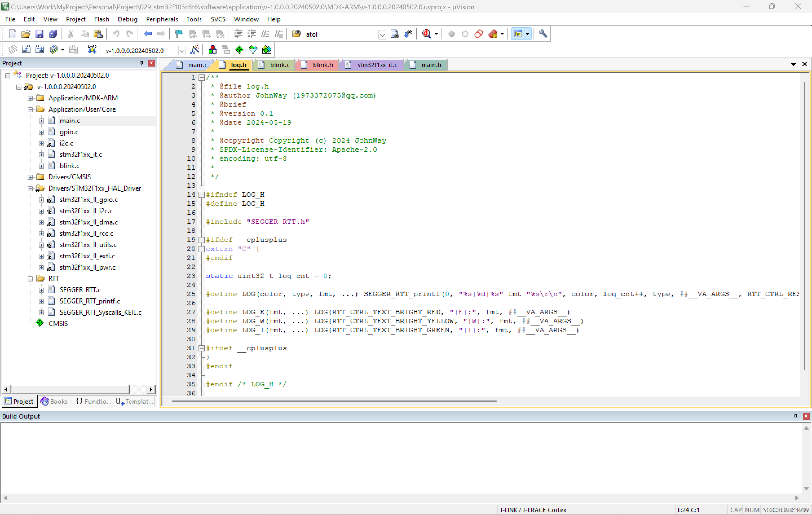Start debug session with magnifier icon

pyautogui.click(x=427, y=34)
